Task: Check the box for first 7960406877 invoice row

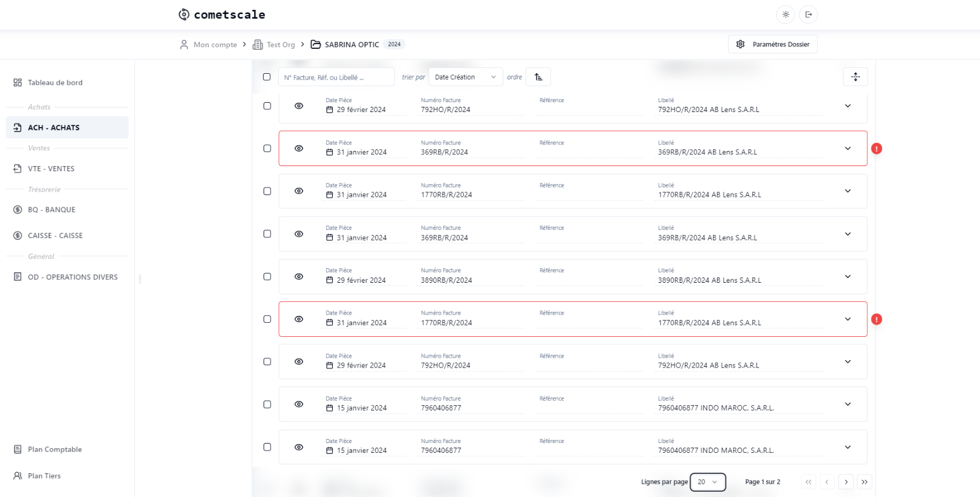Action: (267, 404)
